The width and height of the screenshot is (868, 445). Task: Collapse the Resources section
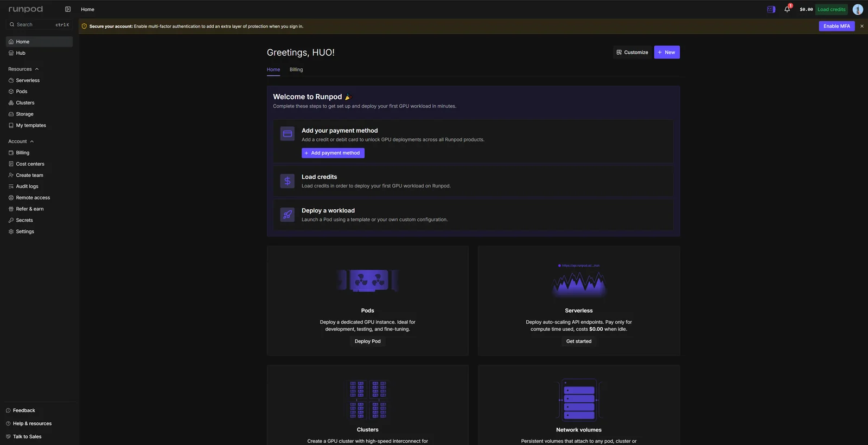coord(23,69)
